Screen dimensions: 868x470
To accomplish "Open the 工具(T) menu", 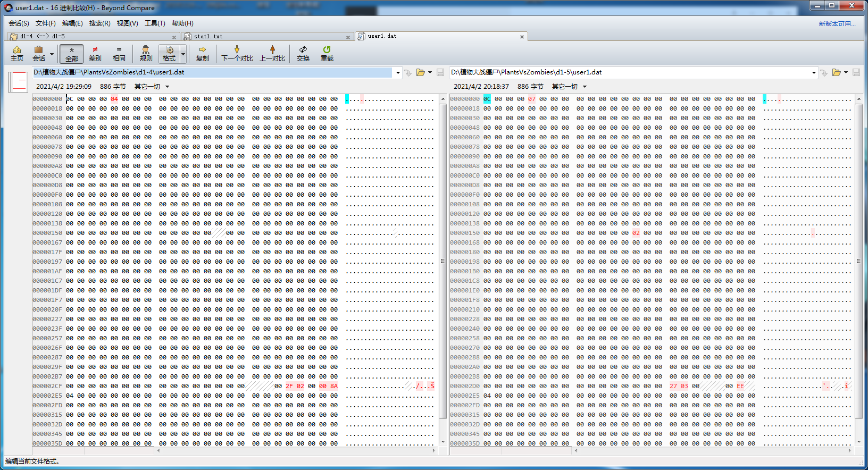I will 155,23.
